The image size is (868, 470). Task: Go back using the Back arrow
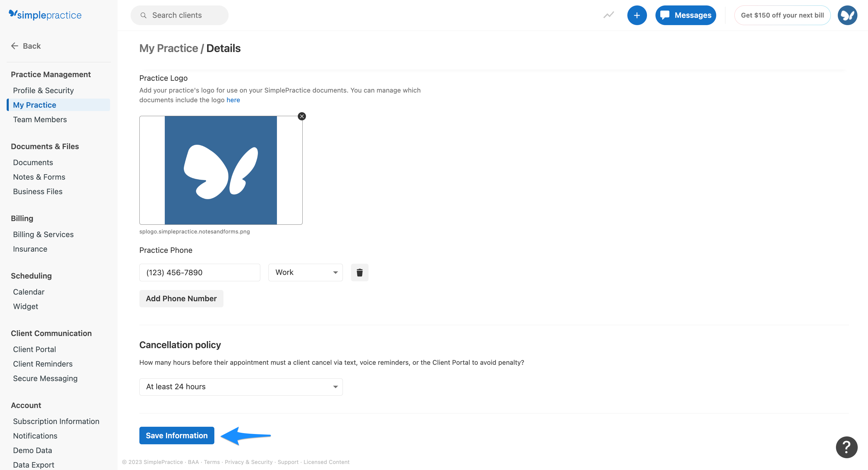[x=26, y=46]
